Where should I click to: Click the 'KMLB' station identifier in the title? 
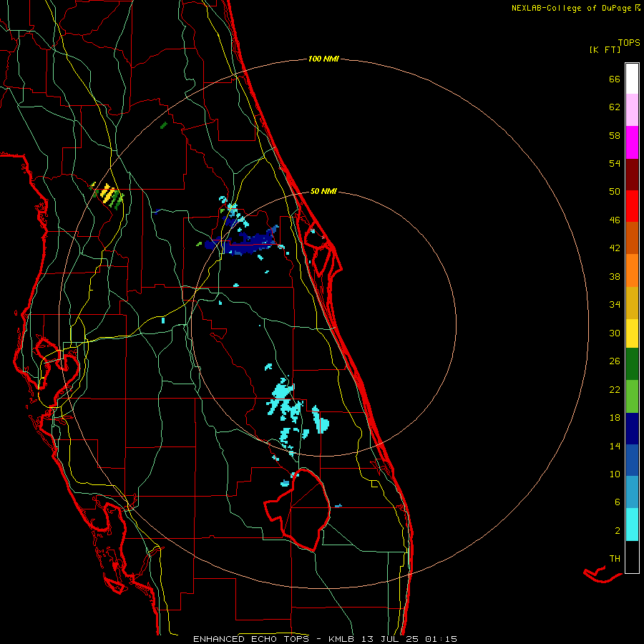[x=341, y=639]
